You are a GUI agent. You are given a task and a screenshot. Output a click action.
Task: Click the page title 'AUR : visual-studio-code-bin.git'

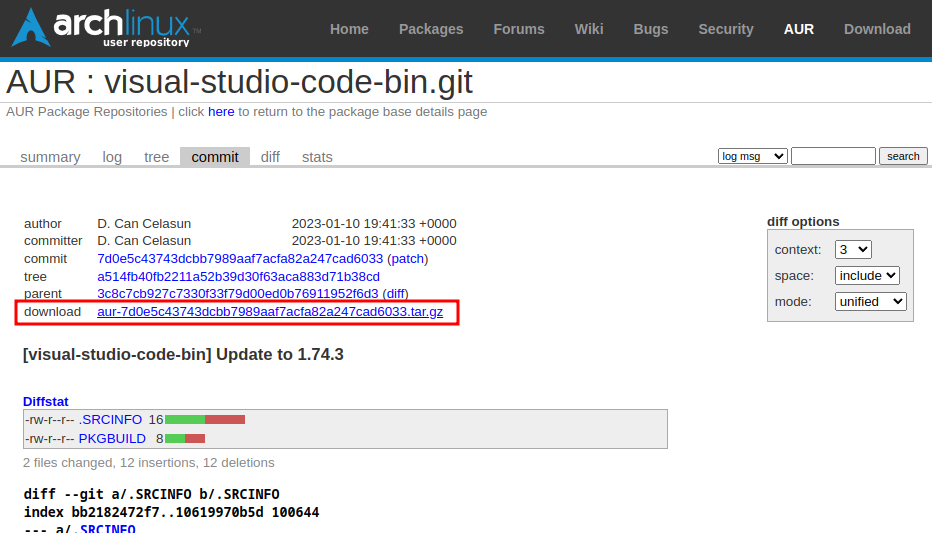[239, 82]
